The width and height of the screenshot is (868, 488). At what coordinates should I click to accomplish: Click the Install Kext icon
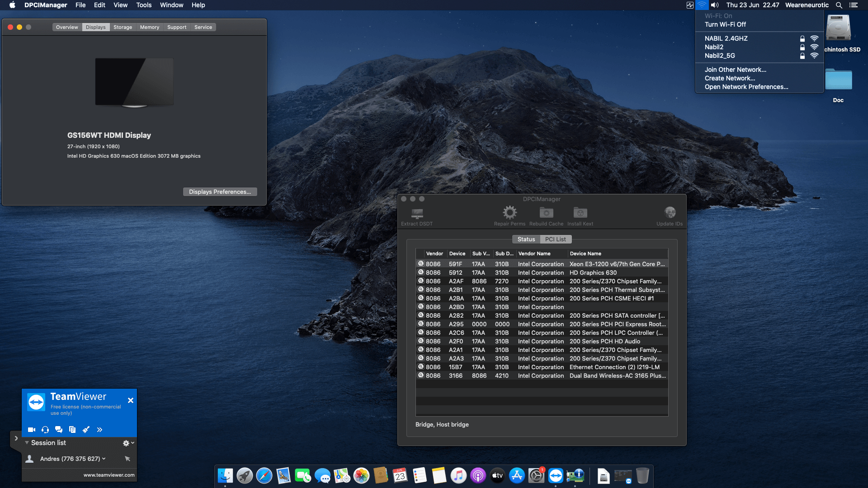coord(580,212)
